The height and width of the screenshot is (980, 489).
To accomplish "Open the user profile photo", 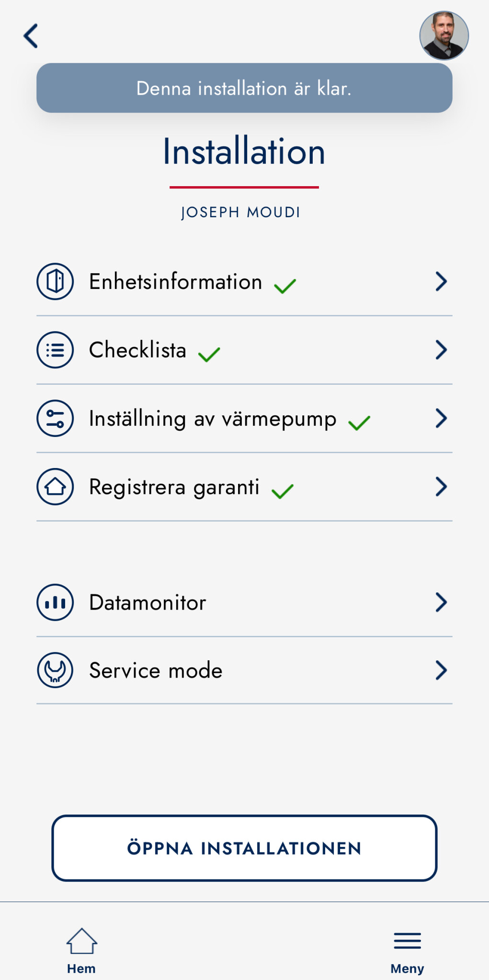I will tap(444, 35).
